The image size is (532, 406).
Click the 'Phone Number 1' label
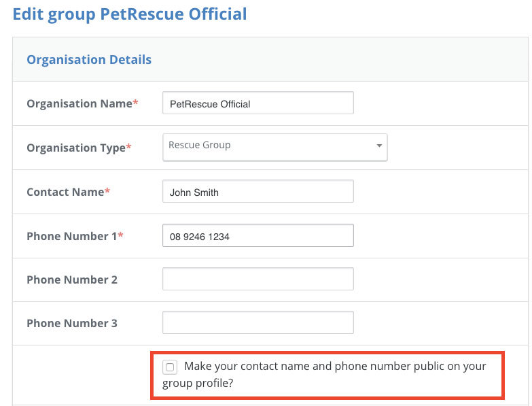[x=71, y=236]
